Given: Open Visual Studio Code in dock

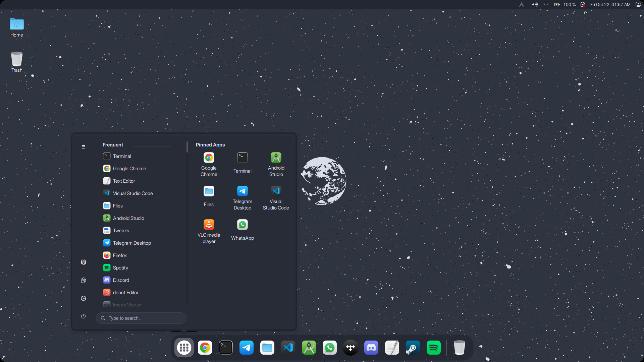Looking at the screenshot, I should click(x=288, y=348).
